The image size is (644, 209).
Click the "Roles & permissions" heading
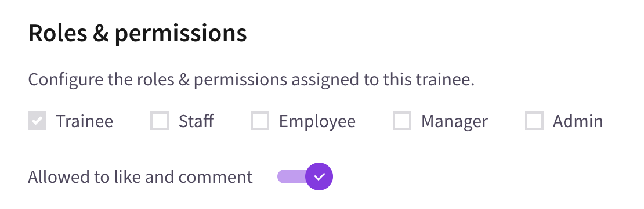click(138, 34)
